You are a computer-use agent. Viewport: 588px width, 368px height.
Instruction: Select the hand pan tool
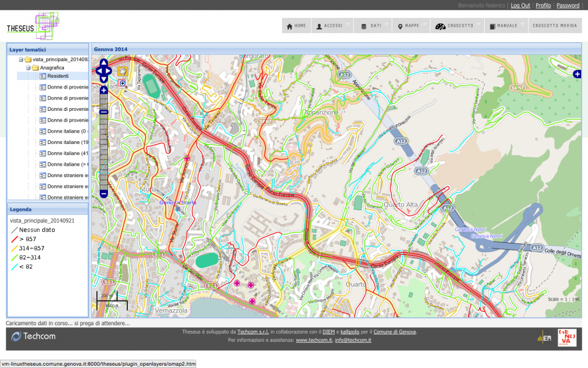pos(122,71)
